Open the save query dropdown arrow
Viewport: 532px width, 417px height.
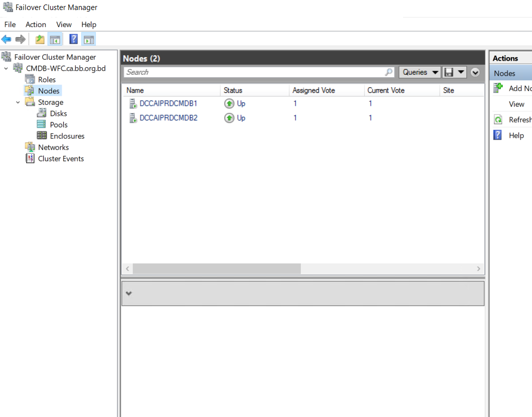click(x=461, y=72)
